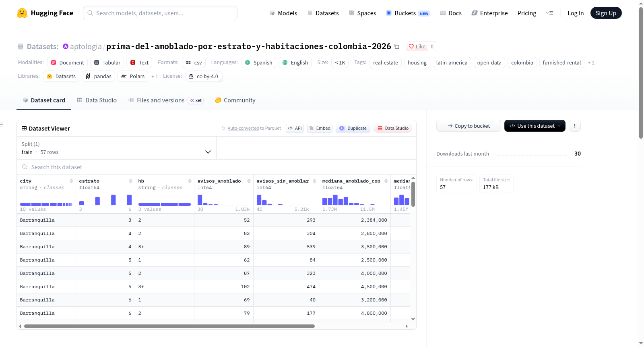Viewport: 644px width, 347px height.
Task: Click the Search this dataset field
Action: 217,167
